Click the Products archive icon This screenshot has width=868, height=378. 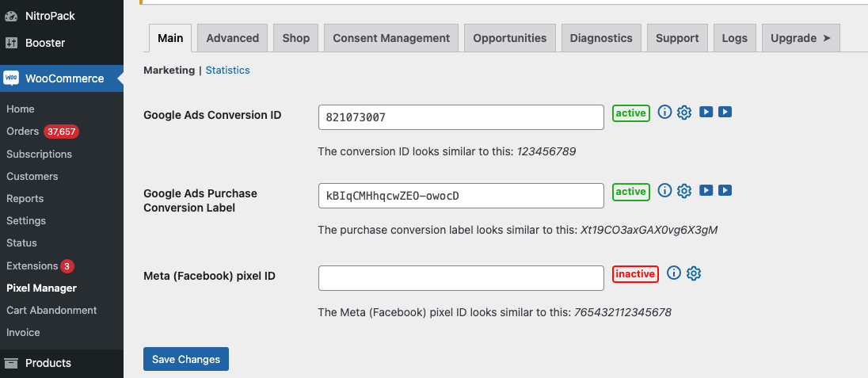[11, 363]
